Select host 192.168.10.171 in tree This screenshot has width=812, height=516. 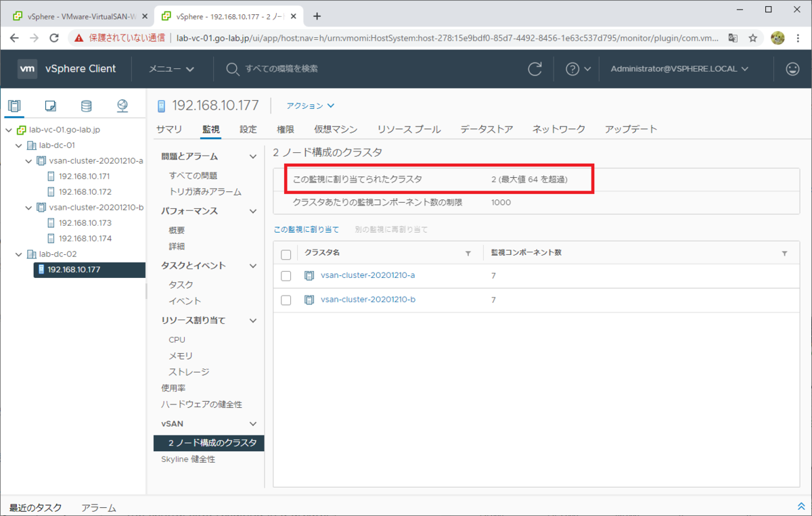click(85, 177)
